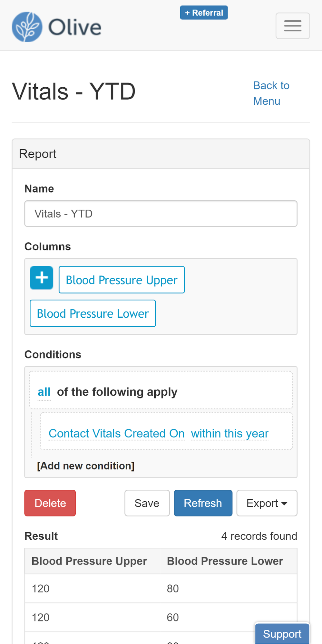Sort by Blood Pressure Lower header
The image size is (322, 644).
225,561
